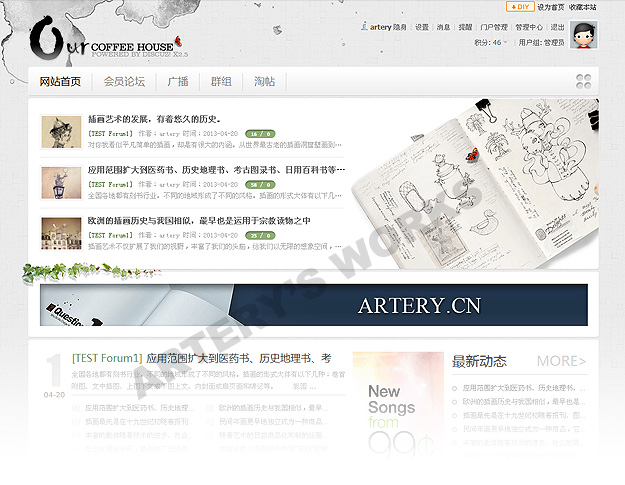Click the 退出 logout link
The width and height of the screenshot is (625, 485).
(x=557, y=28)
